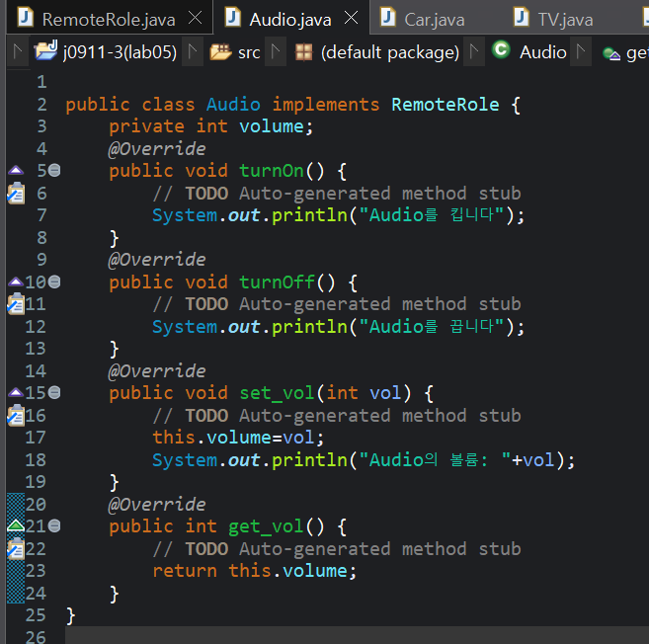Click the "return this.volume;" statement
The image size is (649, 644).
point(255,572)
